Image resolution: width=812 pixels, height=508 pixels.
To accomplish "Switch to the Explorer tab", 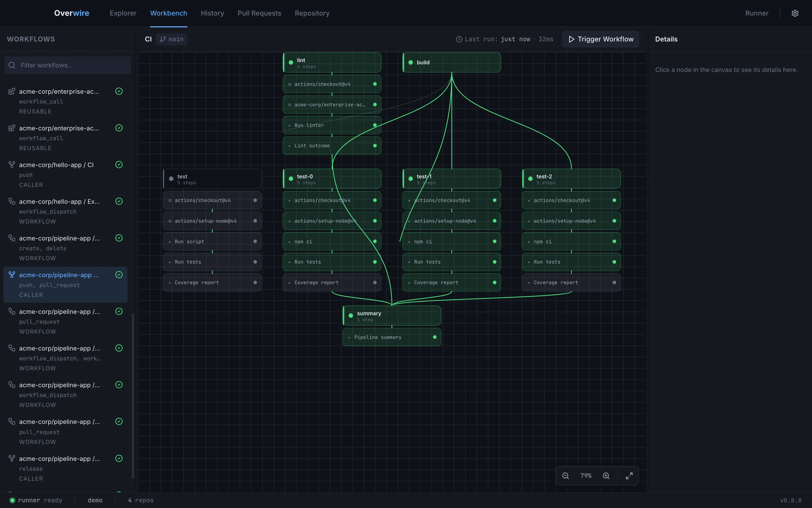I will pos(123,13).
